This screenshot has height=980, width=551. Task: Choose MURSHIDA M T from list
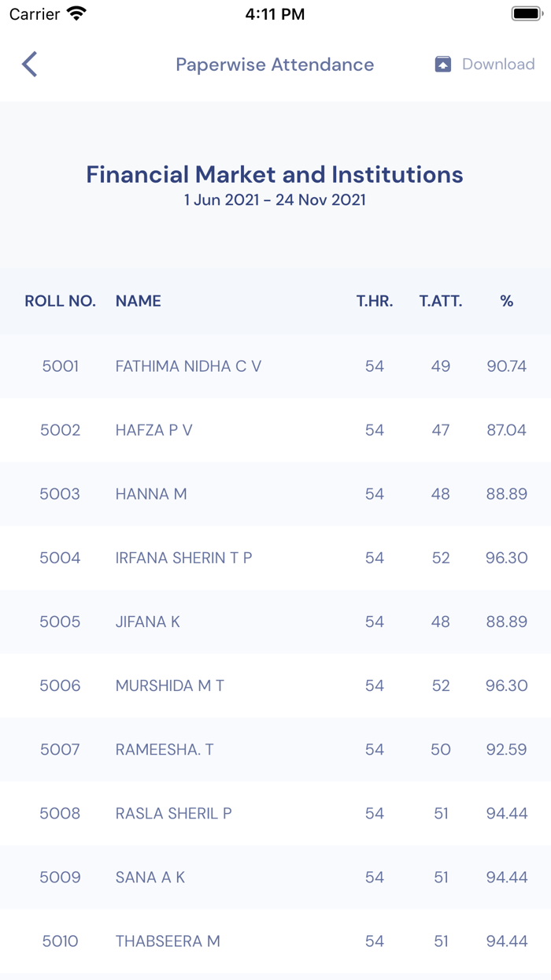click(170, 685)
